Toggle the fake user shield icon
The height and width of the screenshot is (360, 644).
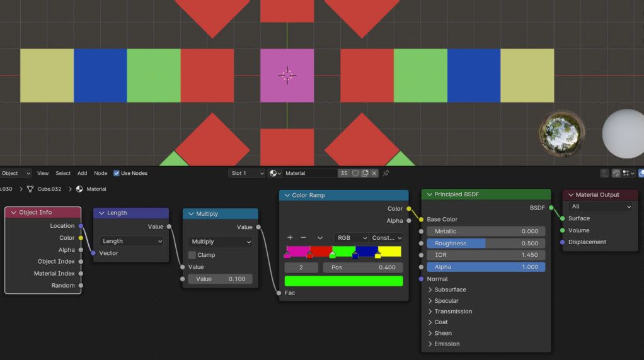(x=355, y=173)
